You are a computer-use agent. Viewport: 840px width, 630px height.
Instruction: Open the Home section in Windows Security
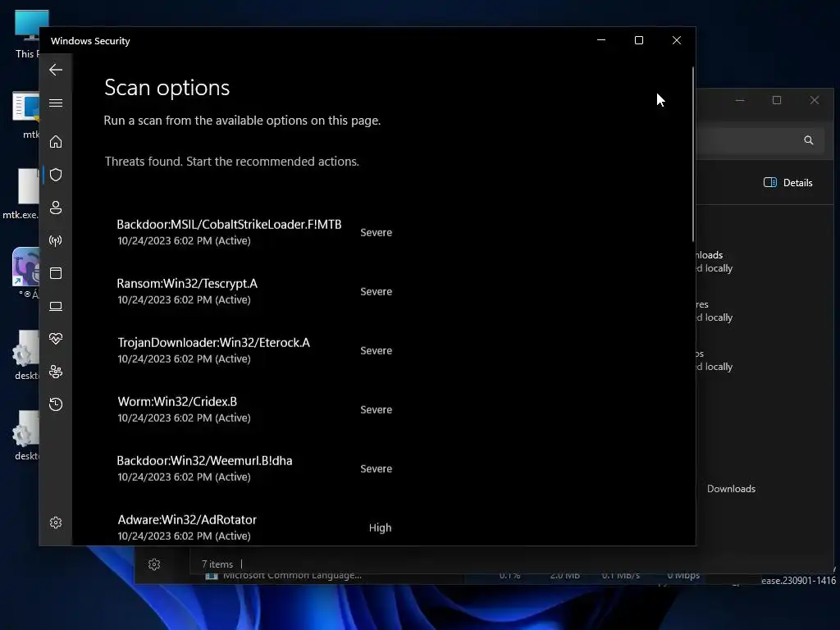56,141
